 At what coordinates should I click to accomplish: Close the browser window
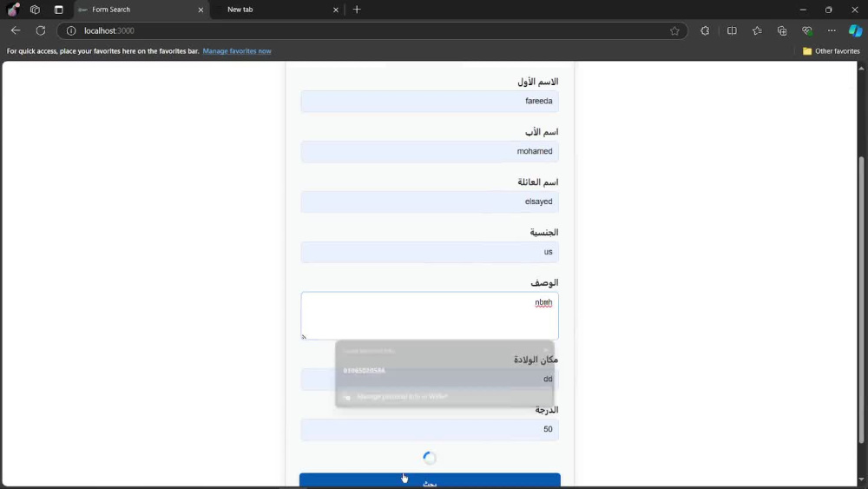(x=854, y=10)
